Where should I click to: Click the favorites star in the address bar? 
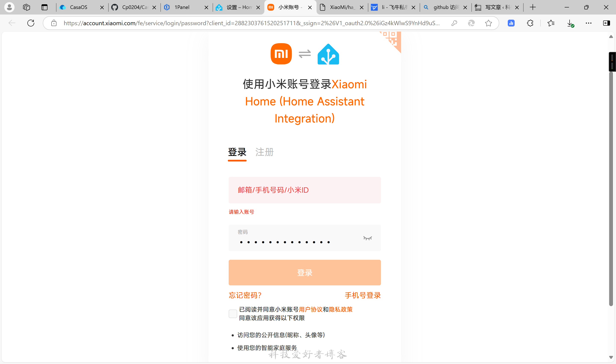point(488,23)
